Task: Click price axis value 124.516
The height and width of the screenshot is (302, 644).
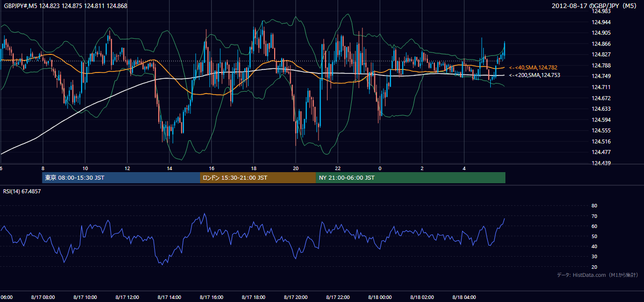Action: [x=601, y=141]
